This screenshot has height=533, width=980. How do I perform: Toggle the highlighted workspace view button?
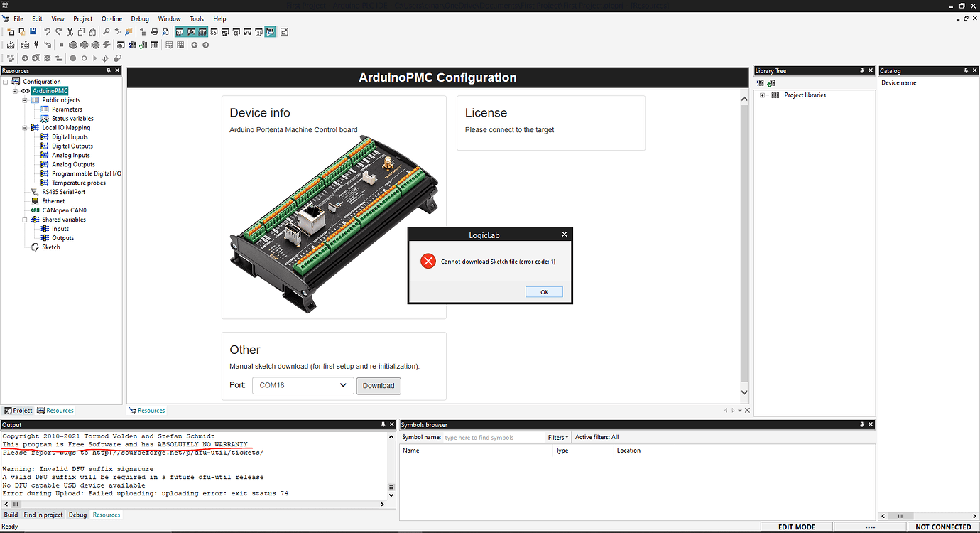click(x=269, y=31)
